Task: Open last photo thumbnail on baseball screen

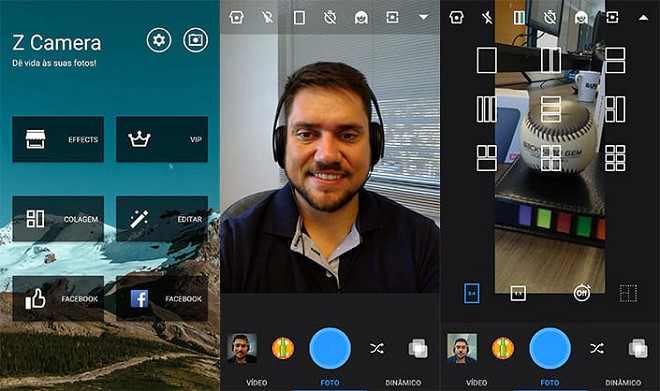Action: coord(462,348)
